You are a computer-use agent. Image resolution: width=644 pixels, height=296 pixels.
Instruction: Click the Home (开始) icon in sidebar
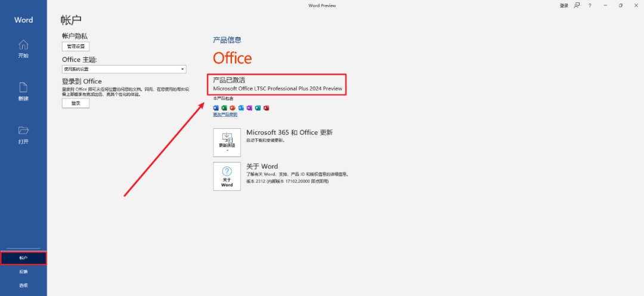[23, 45]
